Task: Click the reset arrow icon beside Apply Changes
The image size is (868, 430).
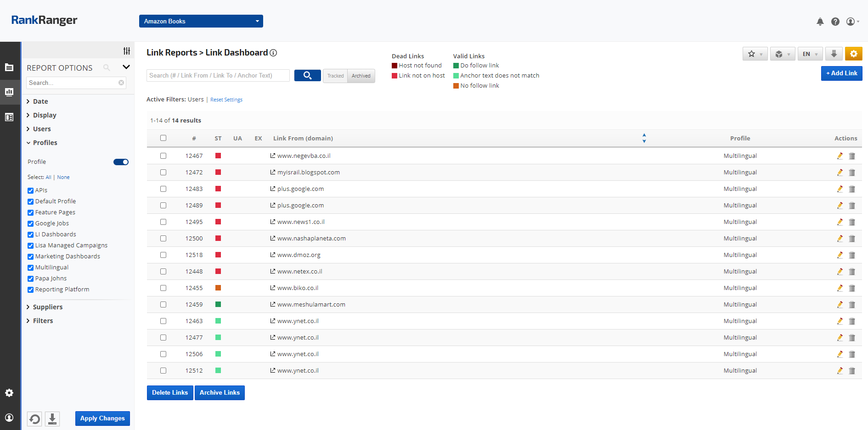Action: point(34,419)
